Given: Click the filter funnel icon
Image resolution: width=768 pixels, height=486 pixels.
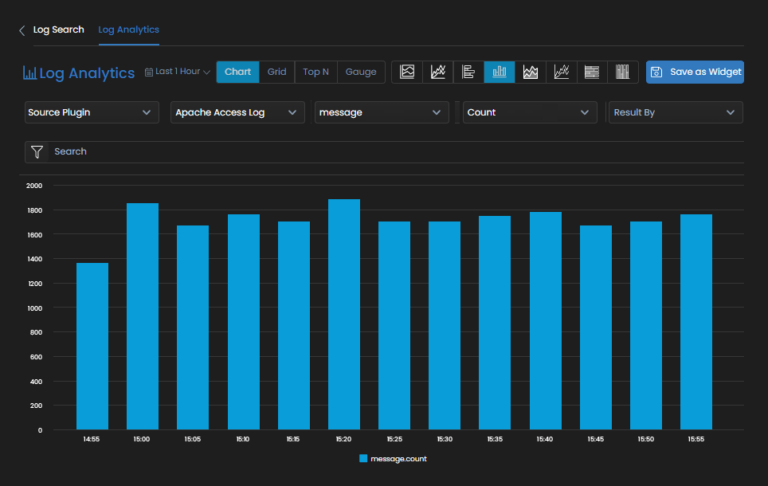Looking at the screenshot, I should point(37,152).
